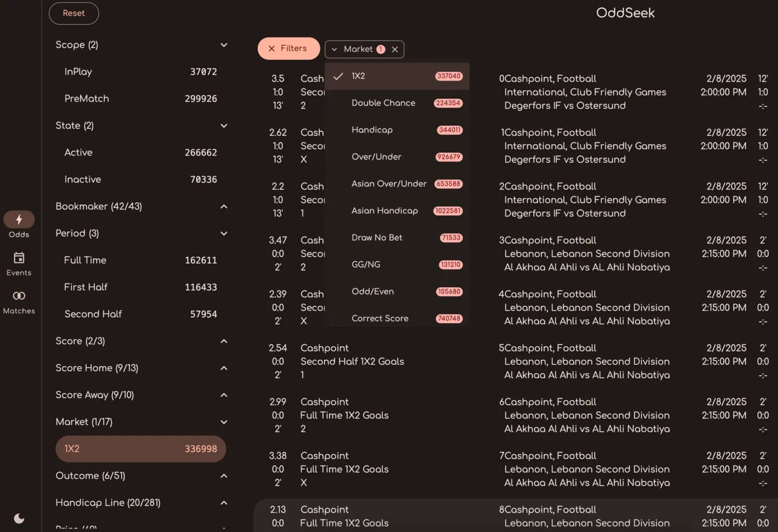Toggle dark mode moon icon
The height and width of the screenshot is (532, 778).
click(19, 518)
